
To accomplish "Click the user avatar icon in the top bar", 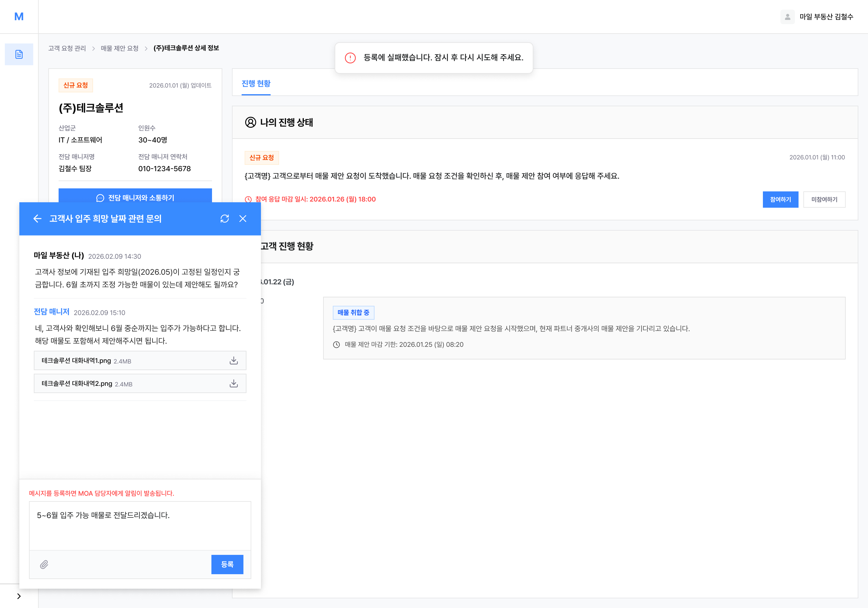I will click(787, 17).
